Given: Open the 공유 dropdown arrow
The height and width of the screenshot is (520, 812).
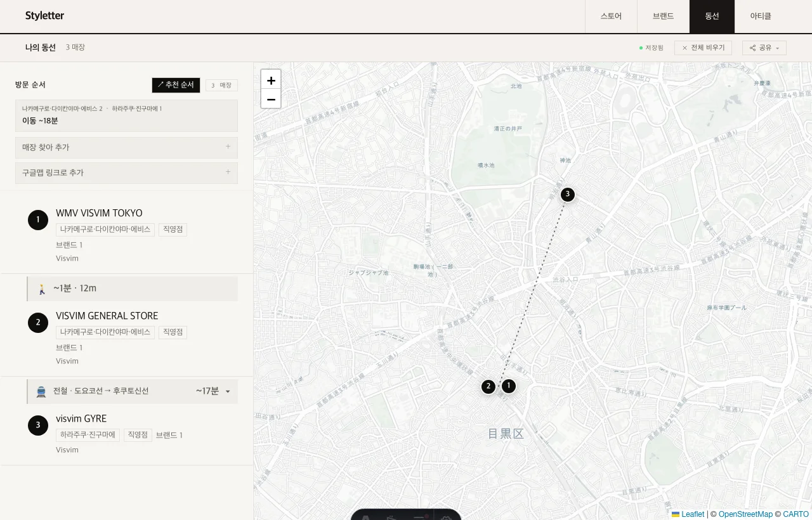Looking at the screenshot, I should [x=778, y=48].
